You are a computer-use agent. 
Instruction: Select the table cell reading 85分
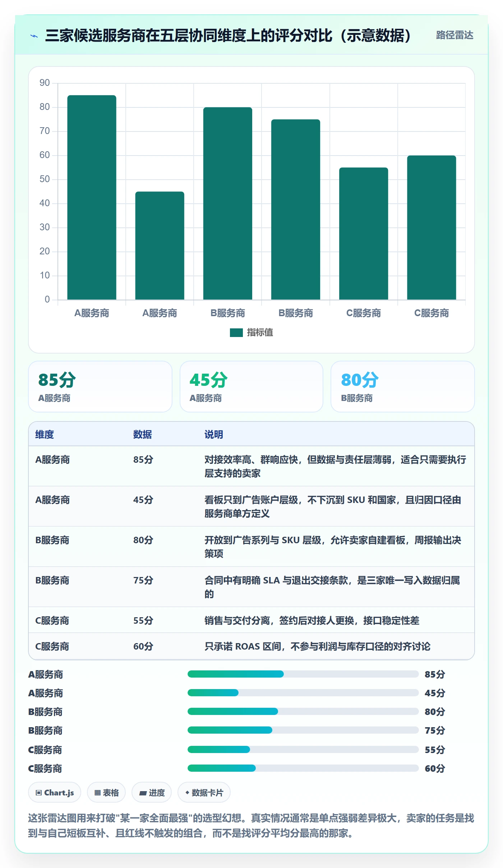tap(143, 460)
